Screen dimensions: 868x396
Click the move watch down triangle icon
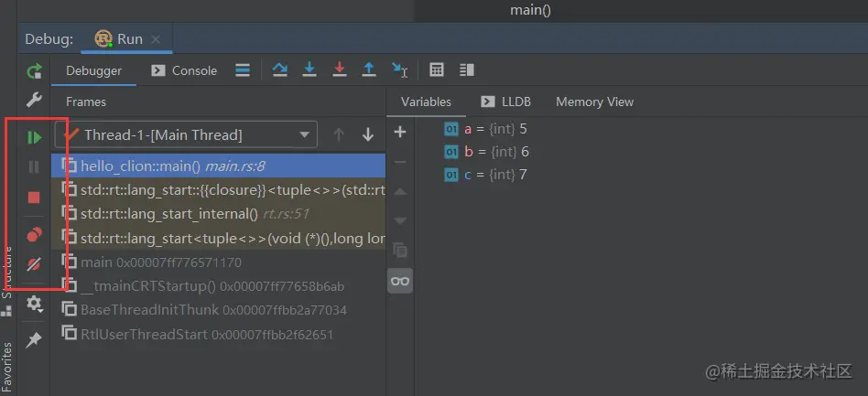click(x=400, y=221)
